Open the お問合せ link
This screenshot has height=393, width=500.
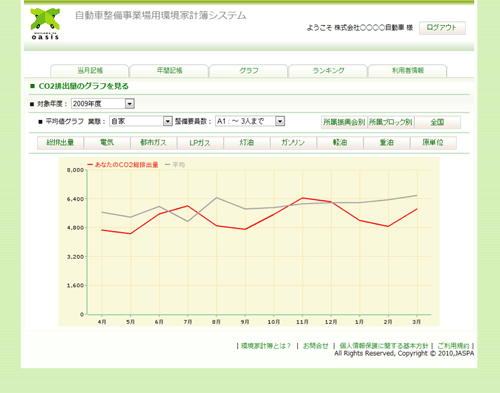pyautogui.click(x=315, y=346)
